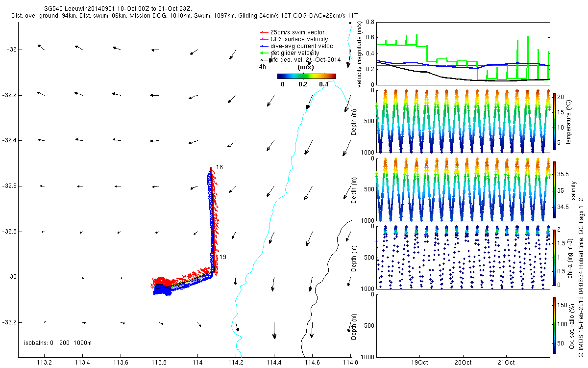Click 'Depth (m)' label of the oxygen panel

click(354, 326)
